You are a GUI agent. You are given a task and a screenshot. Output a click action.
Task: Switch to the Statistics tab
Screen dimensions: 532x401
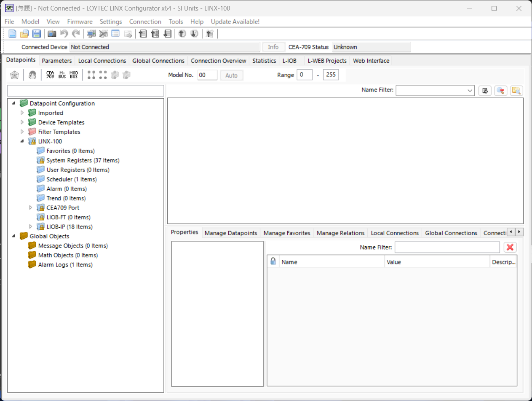coord(264,60)
